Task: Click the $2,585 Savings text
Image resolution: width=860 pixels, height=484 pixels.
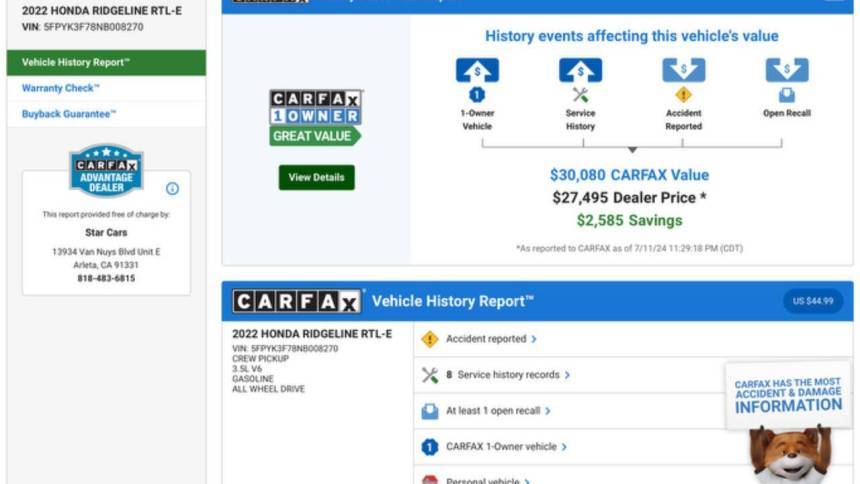Action: pos(629,221)
